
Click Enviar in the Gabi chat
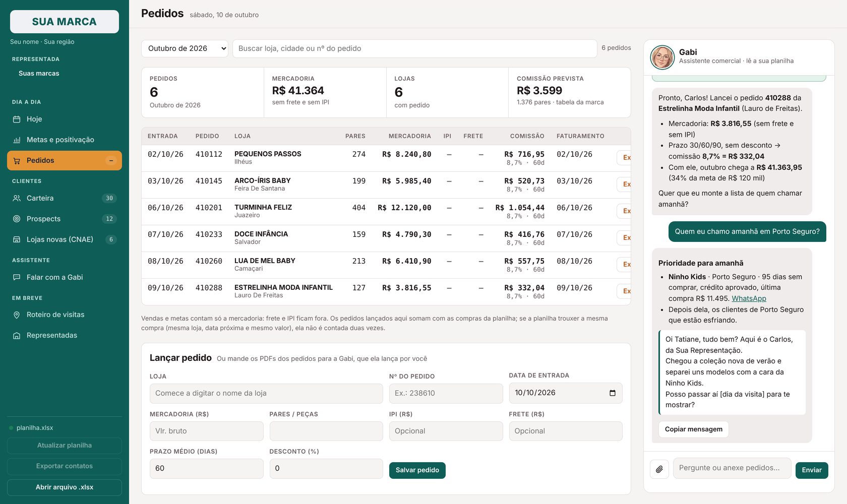pyautogui.click(x=812, y=470)
